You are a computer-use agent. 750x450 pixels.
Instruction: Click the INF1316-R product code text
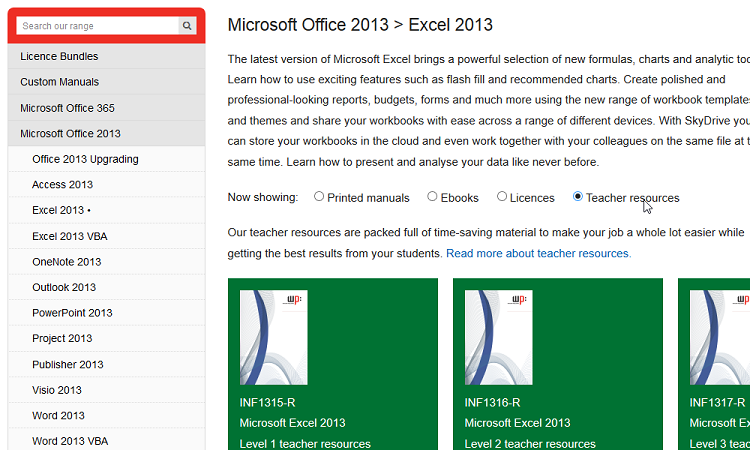tap(492, 403)
